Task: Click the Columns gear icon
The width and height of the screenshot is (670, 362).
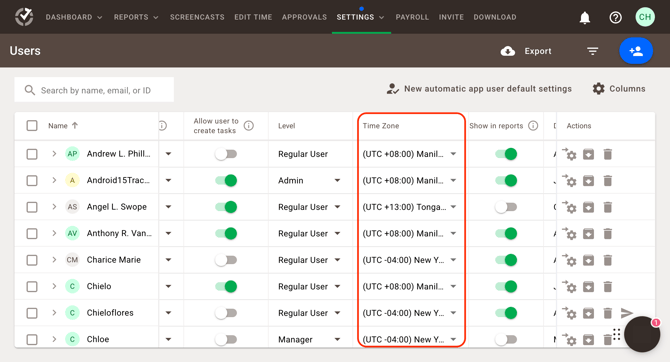Action: 598,88
